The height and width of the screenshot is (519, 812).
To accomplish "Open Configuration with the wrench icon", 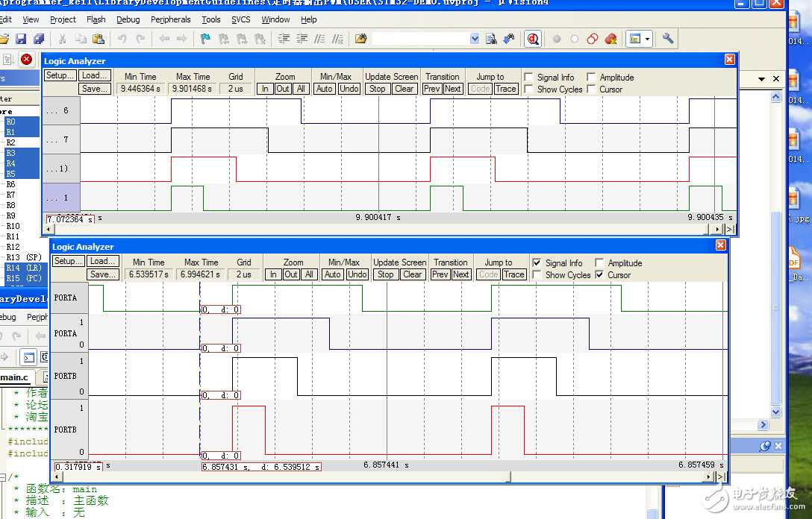I will tap(668, 39).
